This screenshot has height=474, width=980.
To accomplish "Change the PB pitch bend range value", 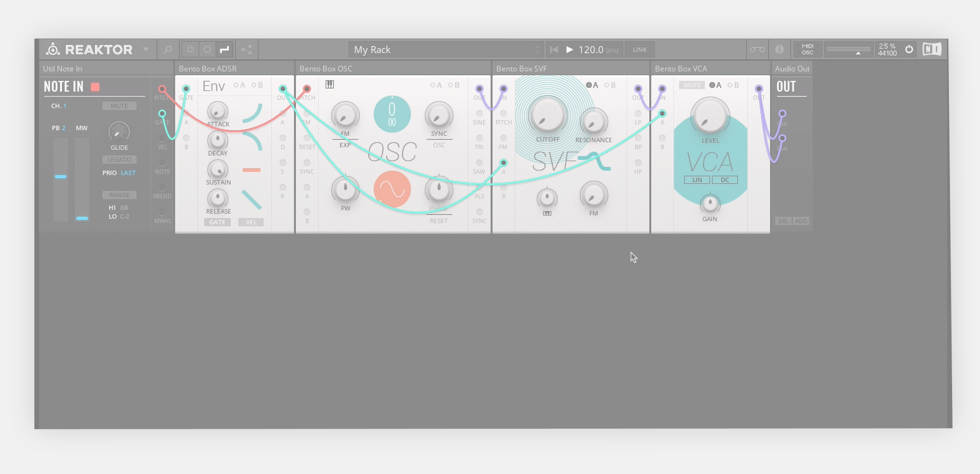I will [x=64, y=128].
